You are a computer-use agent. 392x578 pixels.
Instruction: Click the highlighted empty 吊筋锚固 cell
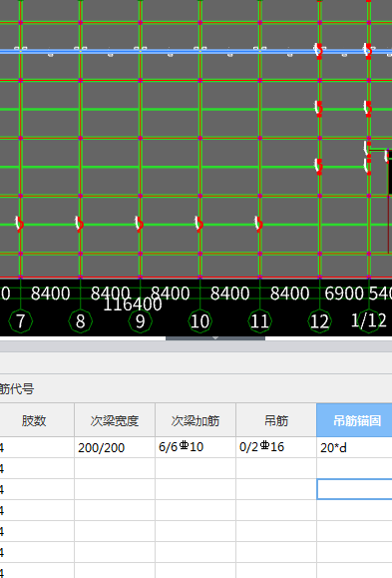pos(354,489)
